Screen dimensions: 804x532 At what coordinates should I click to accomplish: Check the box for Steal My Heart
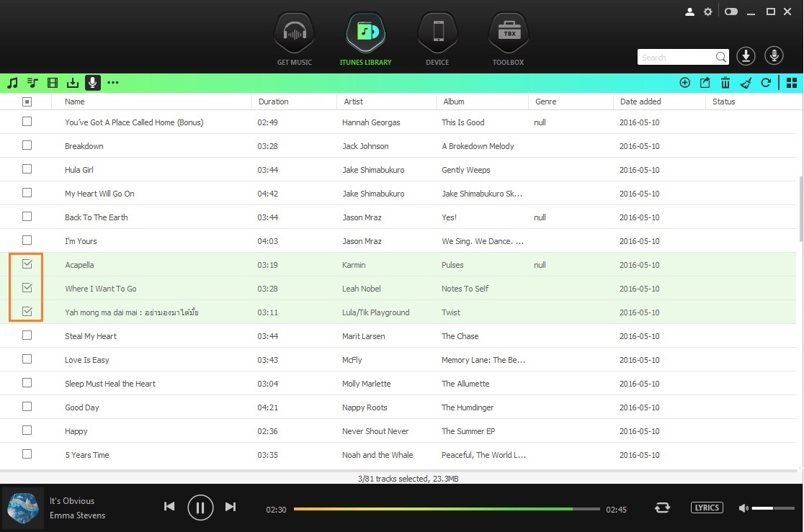click(27, 335)
